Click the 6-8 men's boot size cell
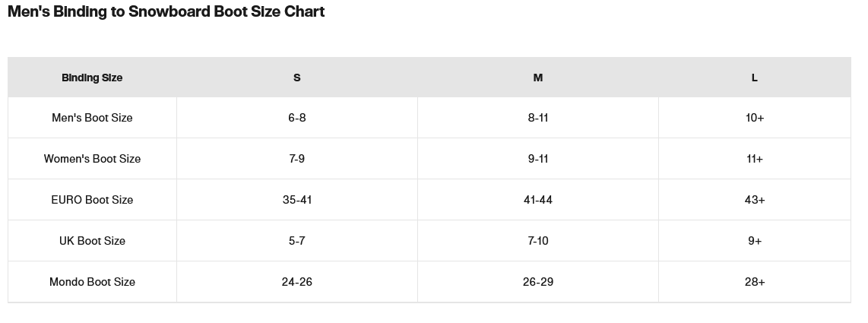Image resolution: width=868 pixels, height=323 pixels. (297, 118)
